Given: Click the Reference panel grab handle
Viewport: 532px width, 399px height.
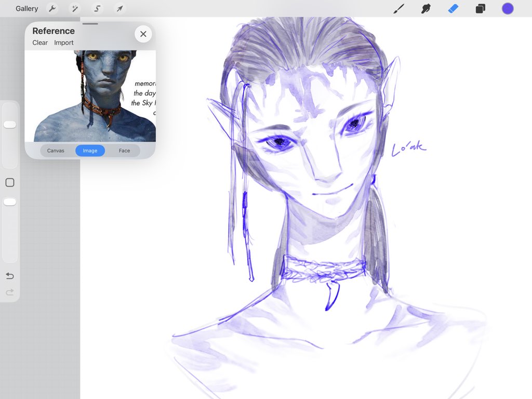Looking at the screenshot, I should (90, 24).
